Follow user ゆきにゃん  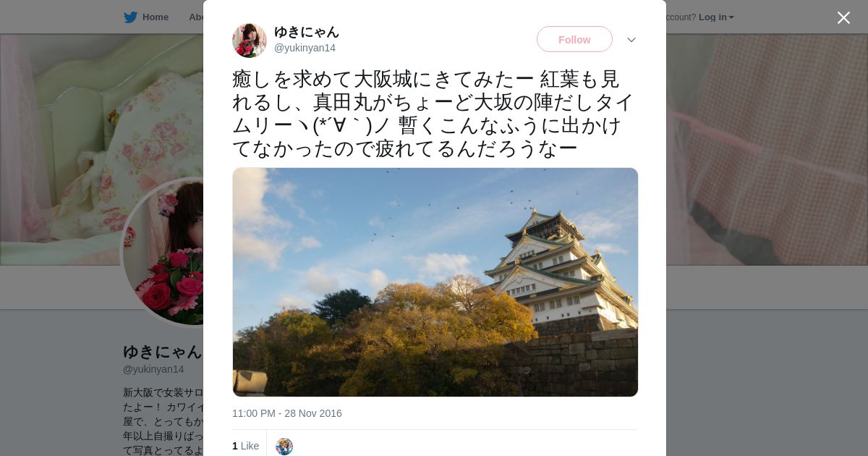pos(574,39)
